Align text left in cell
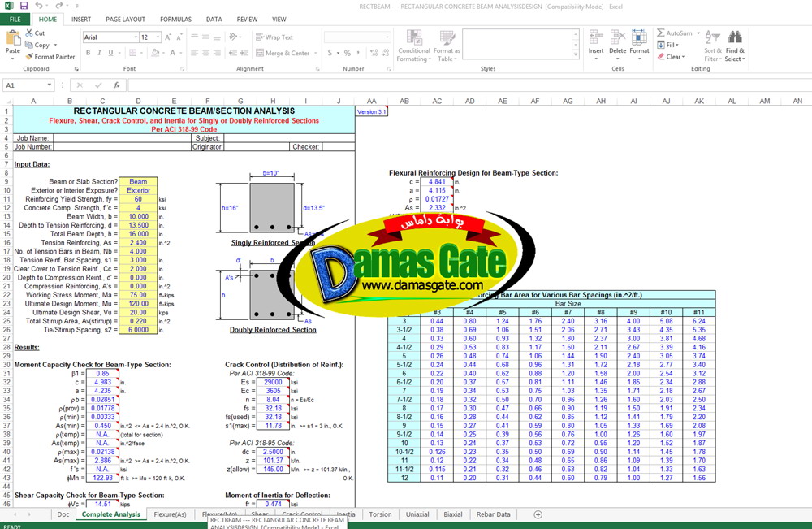Image resolution: width=812 pixels, height=529 pixels. (x=195, y=53)
